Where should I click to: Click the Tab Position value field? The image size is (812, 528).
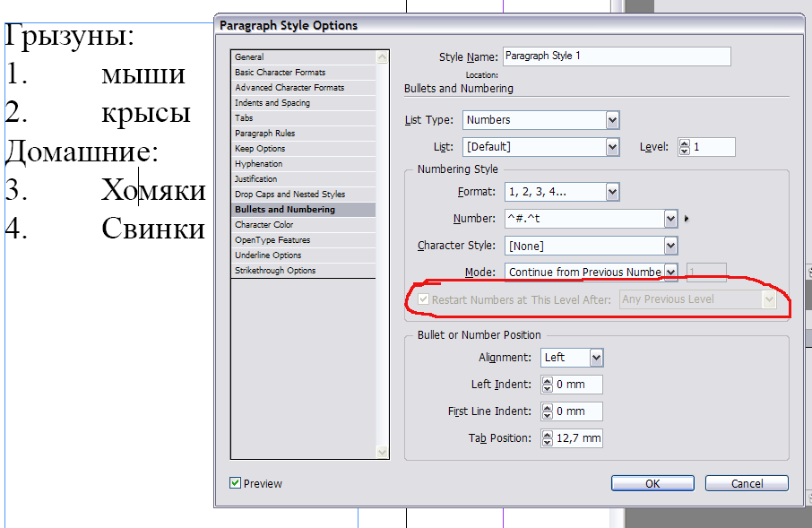(578, 438)
